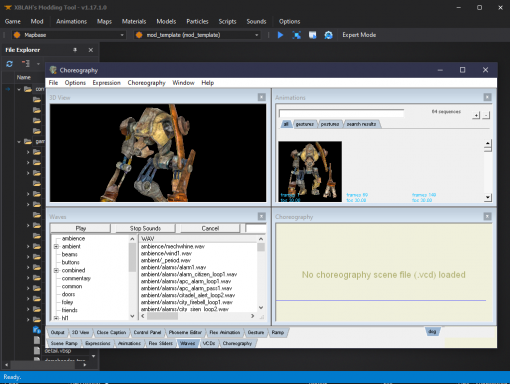Screen dimensions: 510x384
Task: Refresh the File Explorer list
Action: (10, 64)
